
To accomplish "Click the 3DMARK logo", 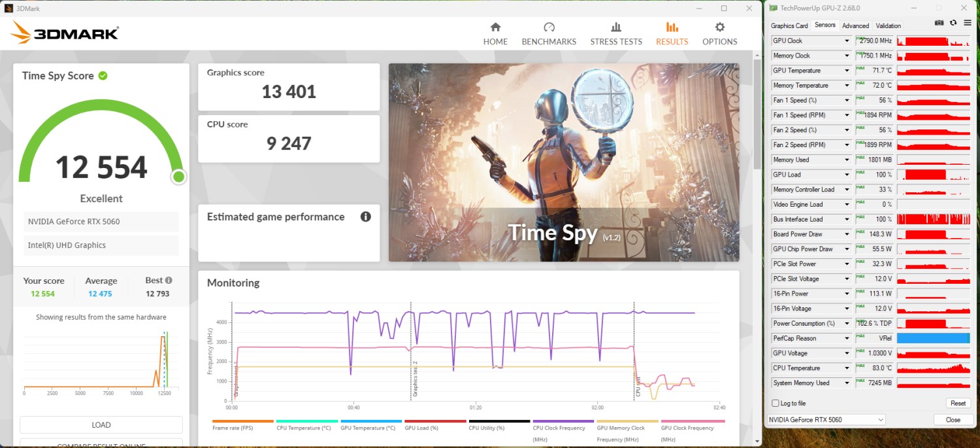I will click(65, 33).
